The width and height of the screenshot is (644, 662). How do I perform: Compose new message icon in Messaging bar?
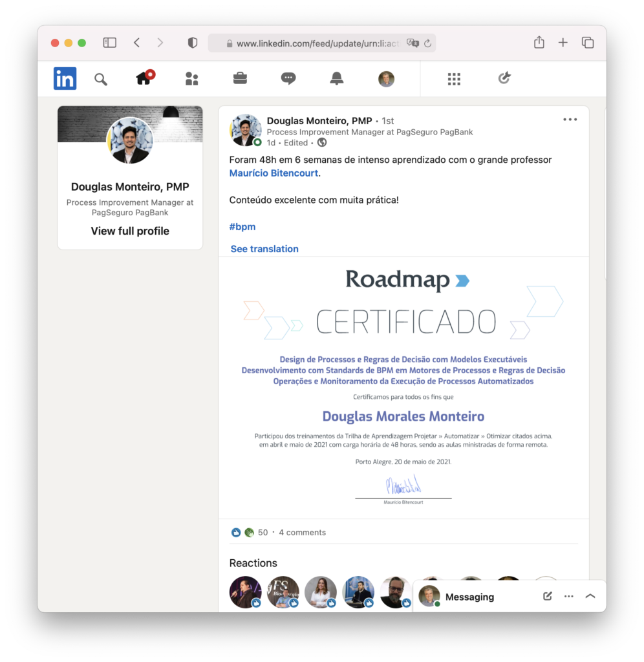point(547,596)
